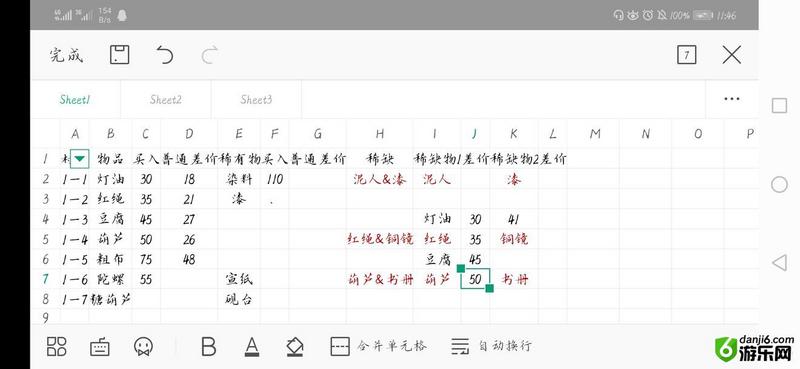800x369 pixels.
Task: Switch to the Sheet3 tab
Action: [256, 100]
